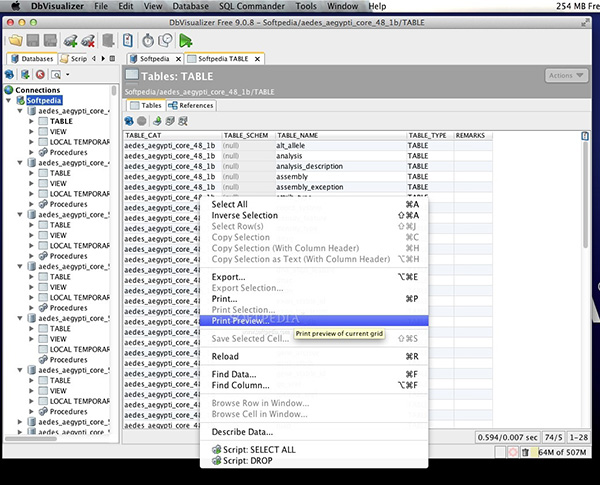The image size is (600, 485).
Task: Expand the bold TABLE tree node
Action: (x=31, y=121)
